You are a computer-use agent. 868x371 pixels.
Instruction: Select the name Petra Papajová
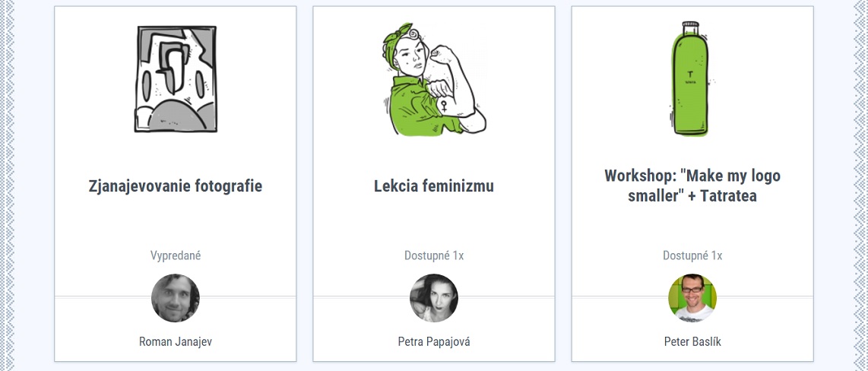point(434,341)
